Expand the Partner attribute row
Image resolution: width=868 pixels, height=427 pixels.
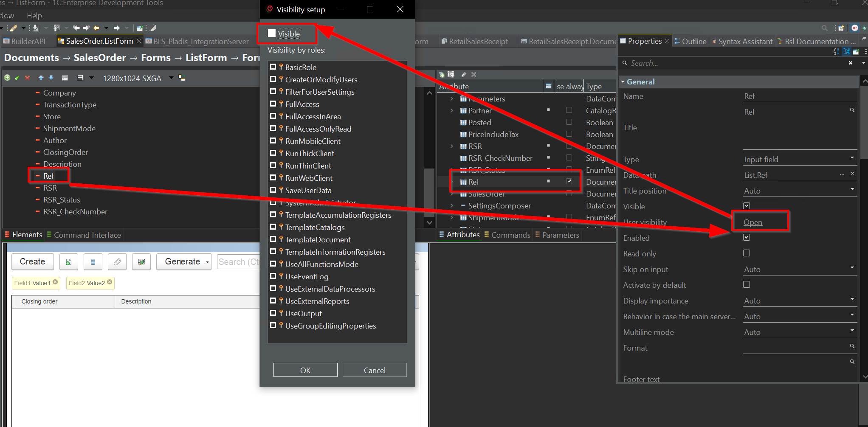(x=452, y=111)
